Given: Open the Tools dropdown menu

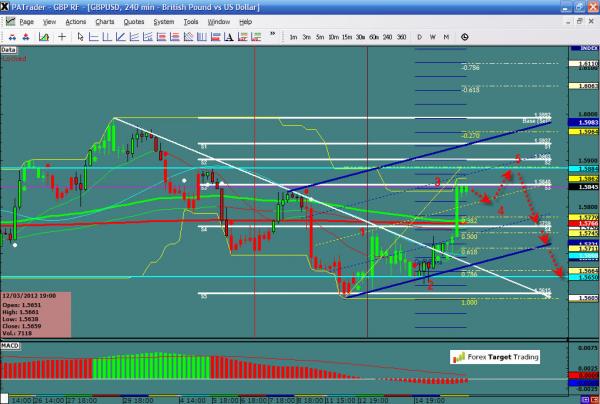Looking at the screenshot, I should [189, 20].
